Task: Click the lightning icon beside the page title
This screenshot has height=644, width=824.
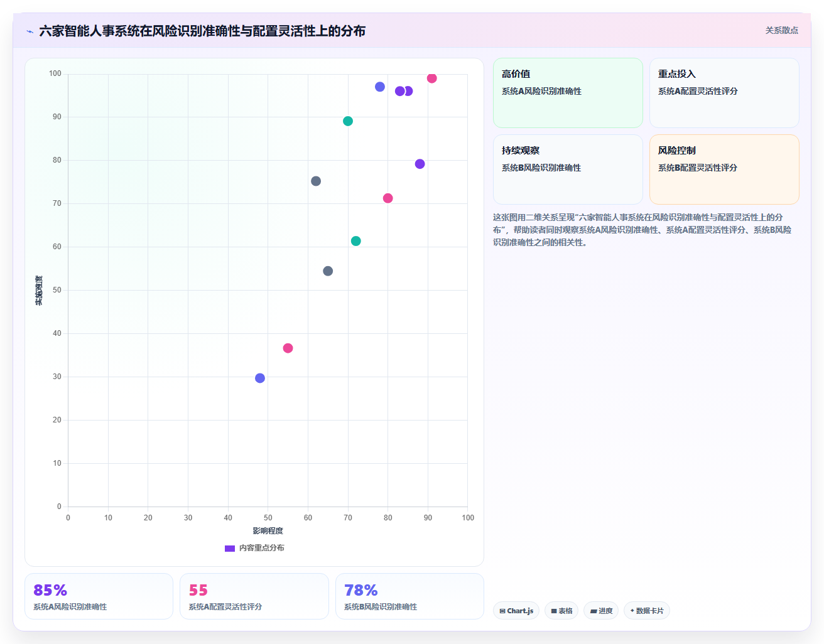Action: tap(30, 31)
